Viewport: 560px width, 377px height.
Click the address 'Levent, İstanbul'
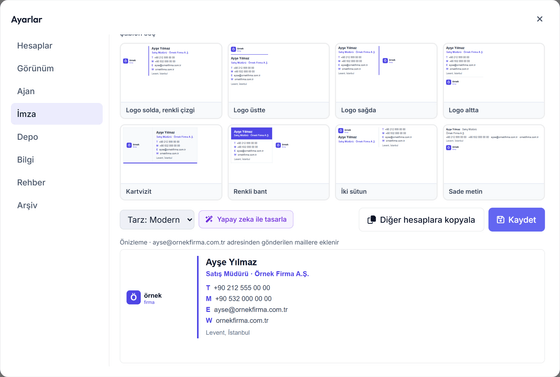[228, 332]
